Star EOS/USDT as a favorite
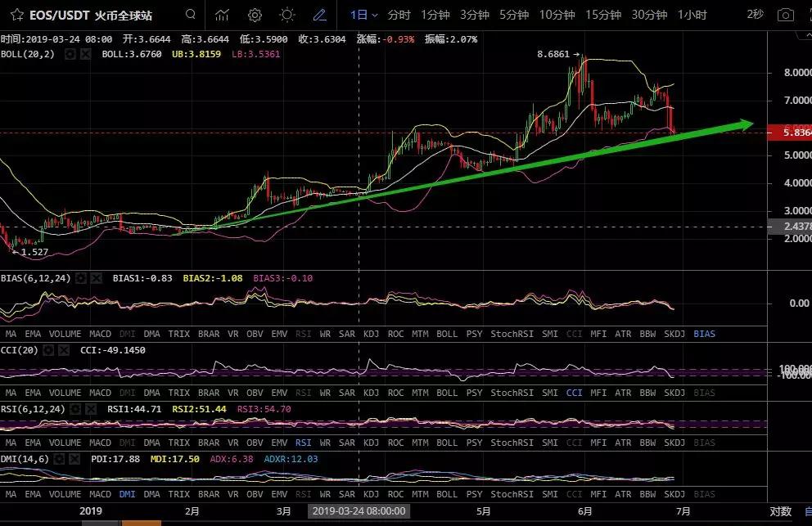 point(16,15)
